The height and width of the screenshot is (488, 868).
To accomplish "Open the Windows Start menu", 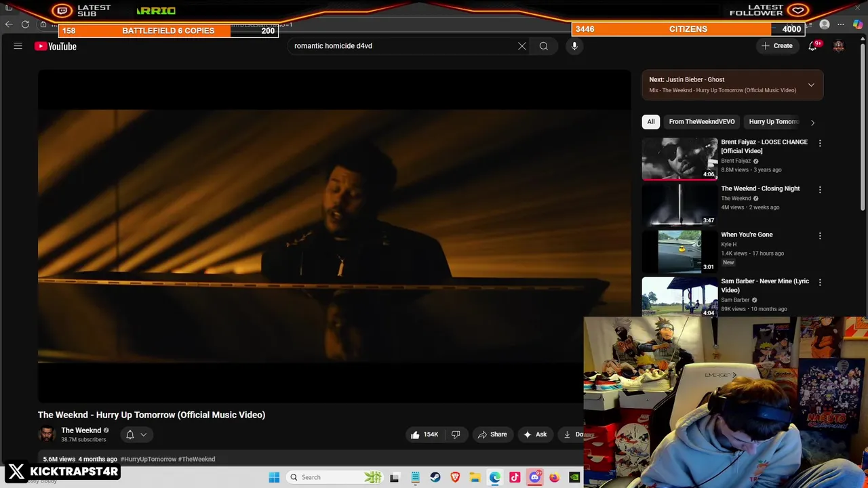I will [x=274, y=477].
